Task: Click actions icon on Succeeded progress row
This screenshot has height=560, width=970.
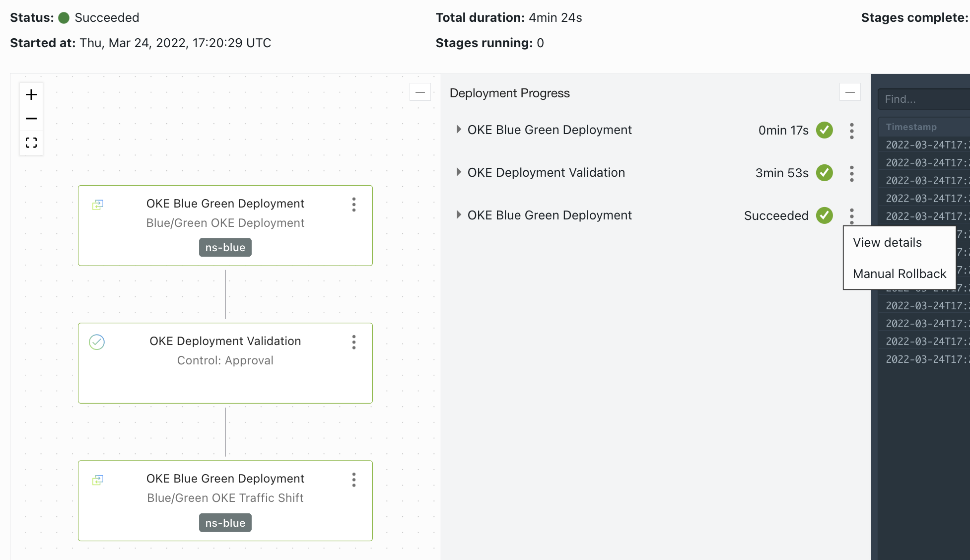Action: tap(852, 215)
